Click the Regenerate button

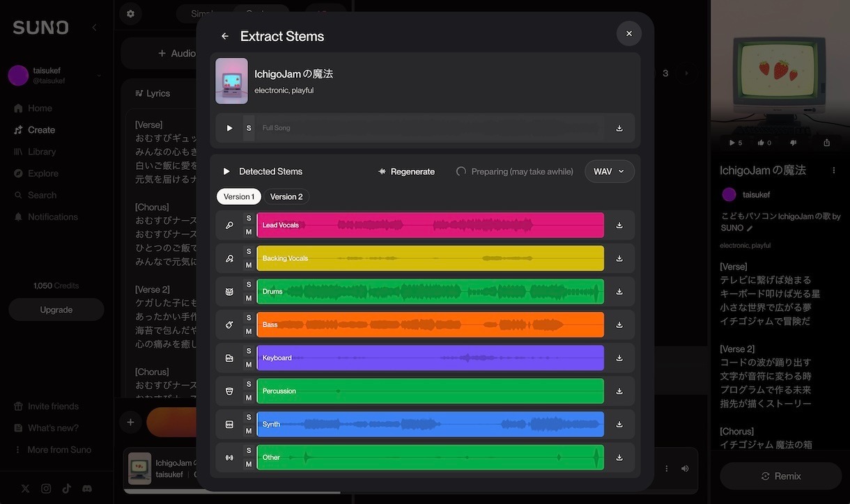(x=406, y=171)
